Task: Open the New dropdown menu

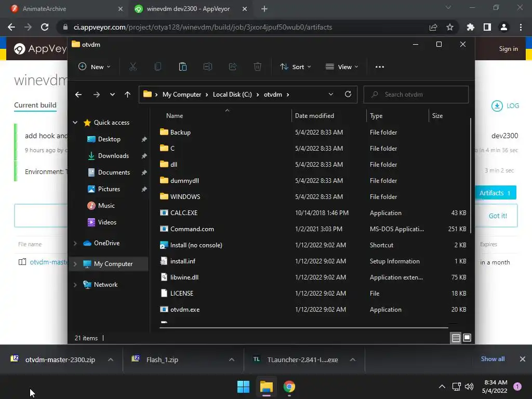Action: click(95, 67)
